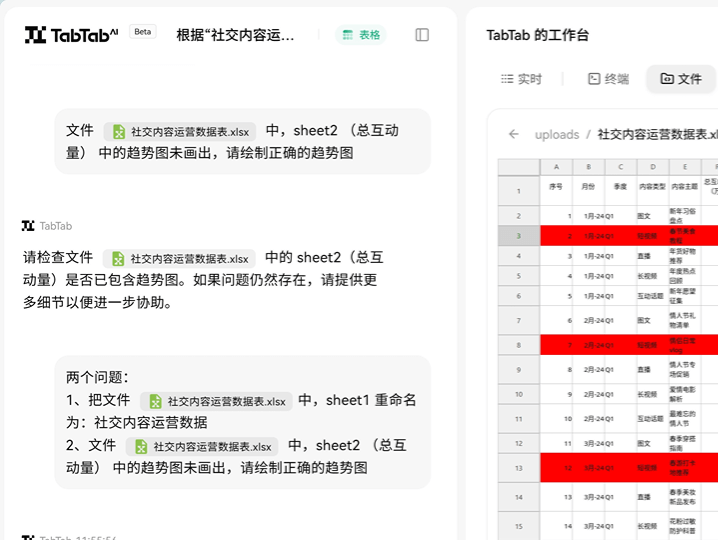718x540 pixels.
Task: Open the xlsx chip in 2、文件 line
Action: click(x=202, y=447)
